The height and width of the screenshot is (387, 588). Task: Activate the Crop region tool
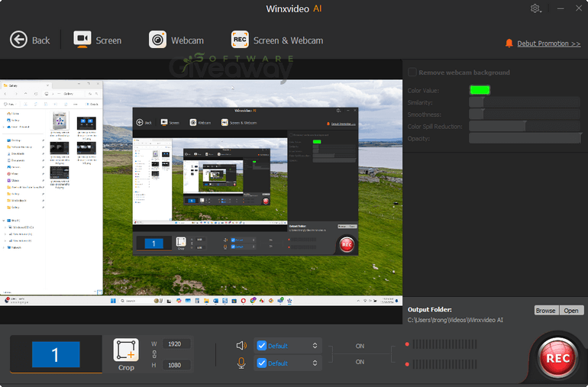pos(126,354)
